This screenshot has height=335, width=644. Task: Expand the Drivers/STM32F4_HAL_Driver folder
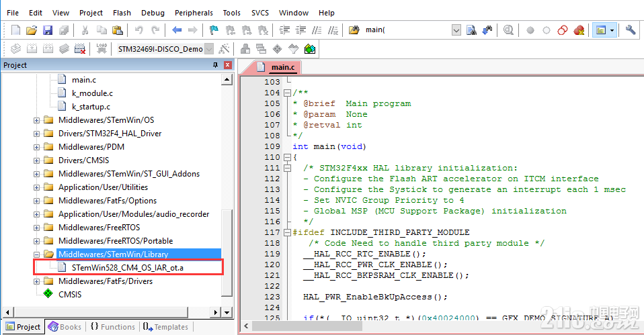(36, 134)
